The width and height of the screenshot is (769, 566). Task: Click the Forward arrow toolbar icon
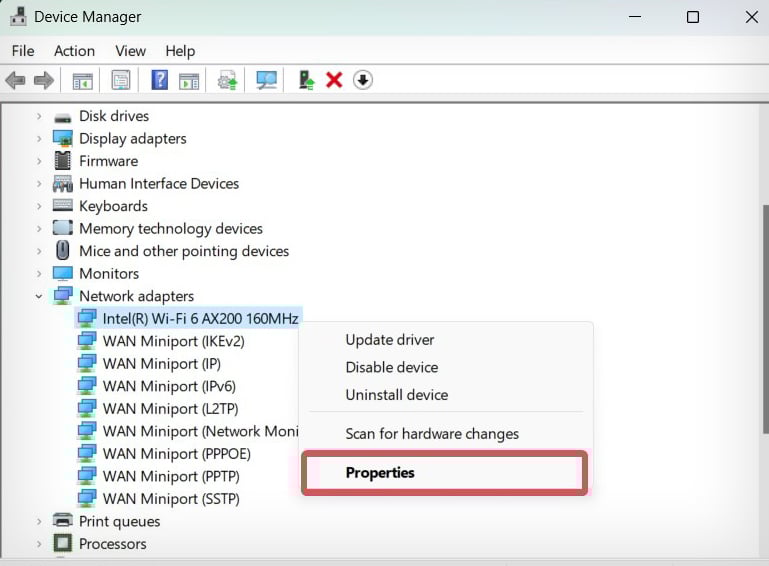point(44,80)
